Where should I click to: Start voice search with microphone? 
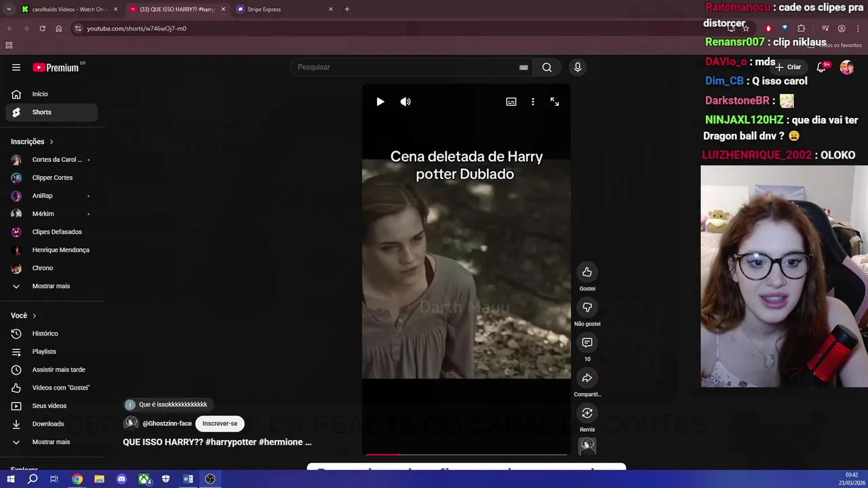[578, 67]
